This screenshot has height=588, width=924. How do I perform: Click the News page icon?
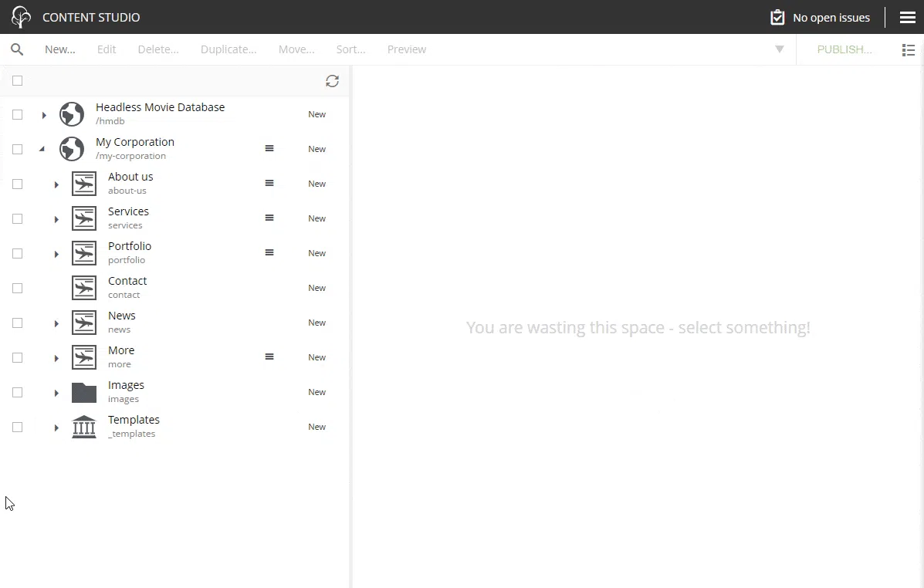[x=84, y=323]
